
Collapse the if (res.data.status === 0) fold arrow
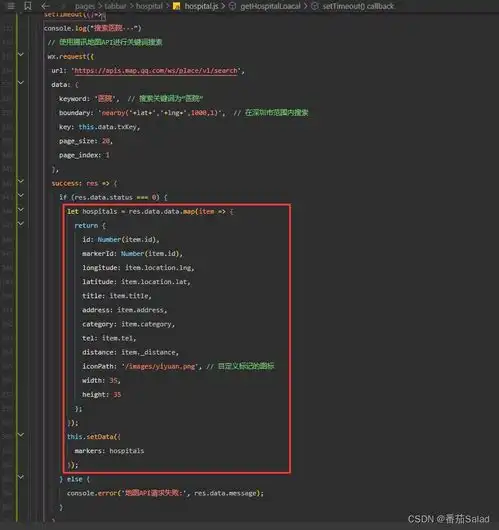point(21,196)
